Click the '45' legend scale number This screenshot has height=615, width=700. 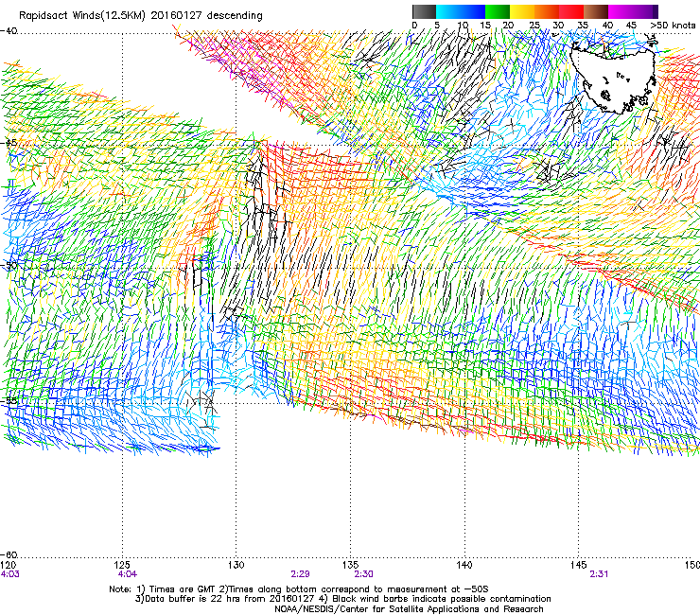[x=631, y=26]
